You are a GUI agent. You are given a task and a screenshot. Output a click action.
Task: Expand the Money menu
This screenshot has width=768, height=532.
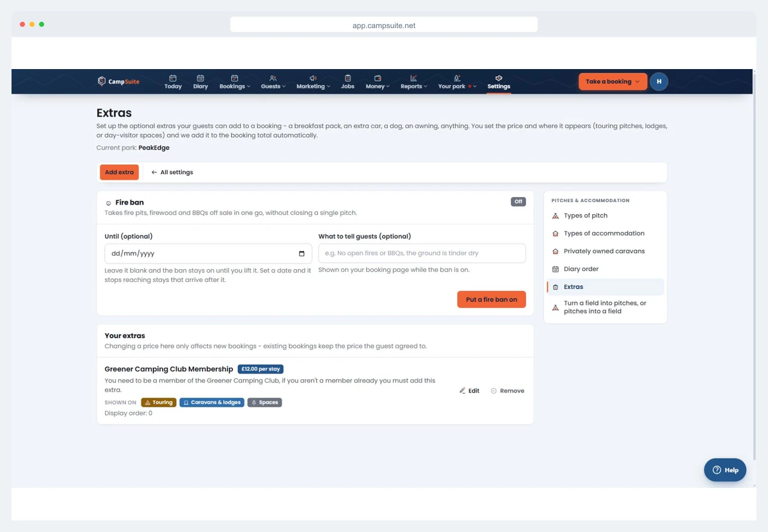[x=378, y=81]
